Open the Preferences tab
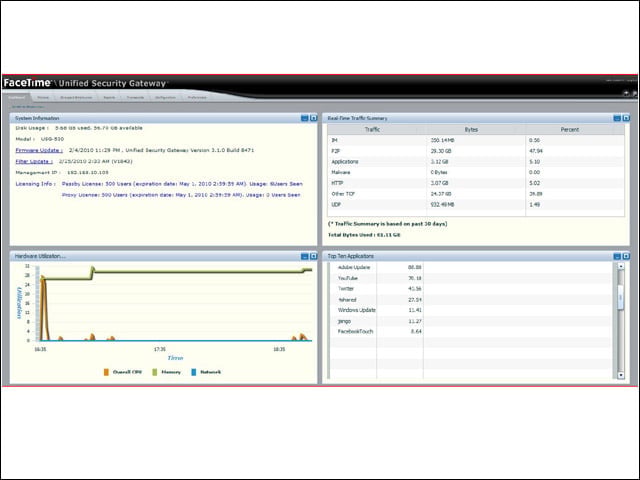 click(197, 98)
